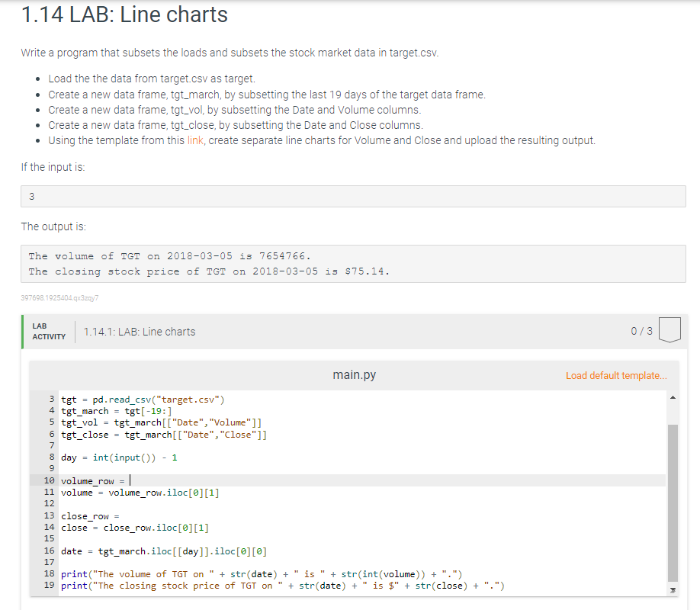Click inside the input box containing 3

pyautogui.click(x=351, y=196)
